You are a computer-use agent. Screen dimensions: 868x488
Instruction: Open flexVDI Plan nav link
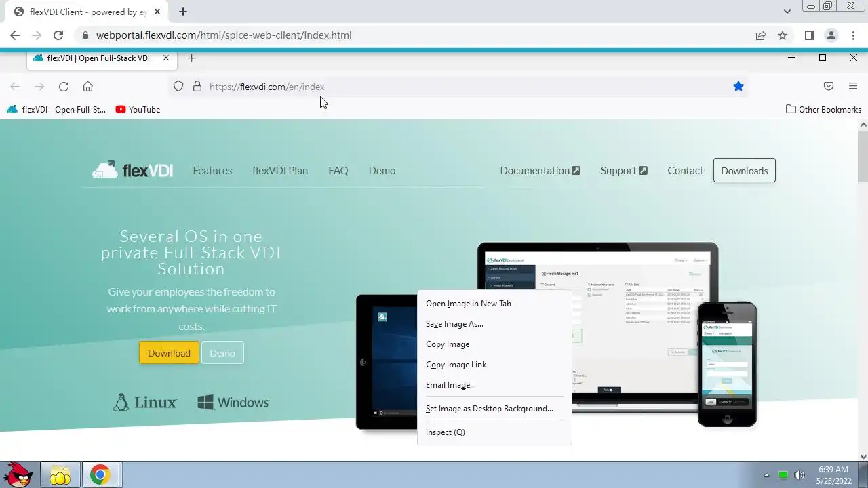280,171
